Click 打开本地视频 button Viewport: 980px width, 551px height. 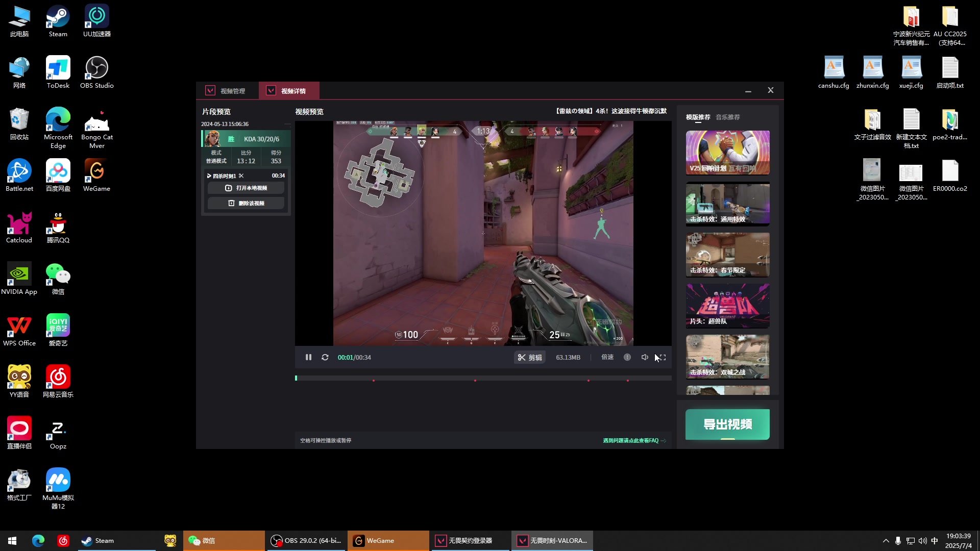pyautogui.click(x=246, y=188)
